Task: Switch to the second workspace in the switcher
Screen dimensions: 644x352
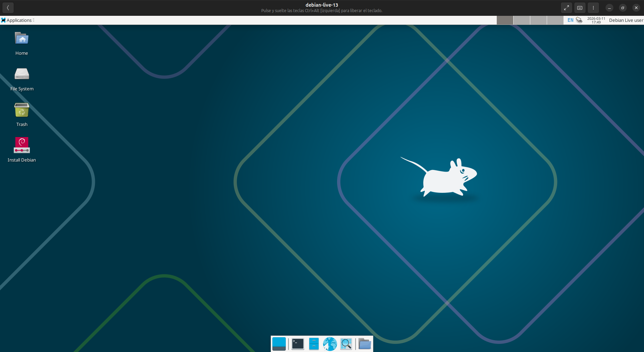Action: click(522, 20)
